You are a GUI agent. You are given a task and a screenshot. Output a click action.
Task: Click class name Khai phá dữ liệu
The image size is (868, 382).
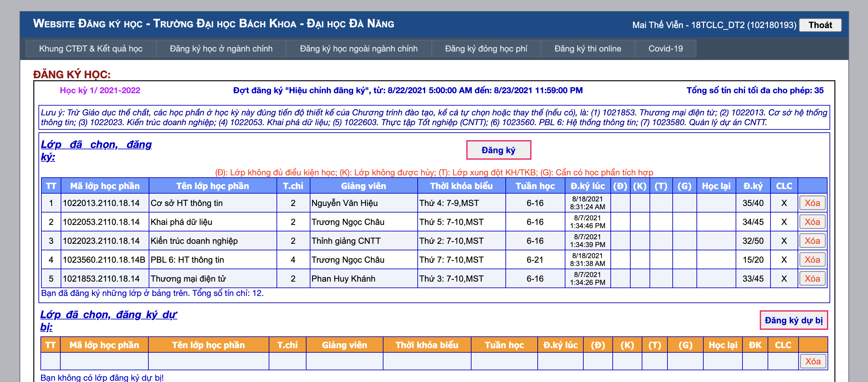point(181,222)
